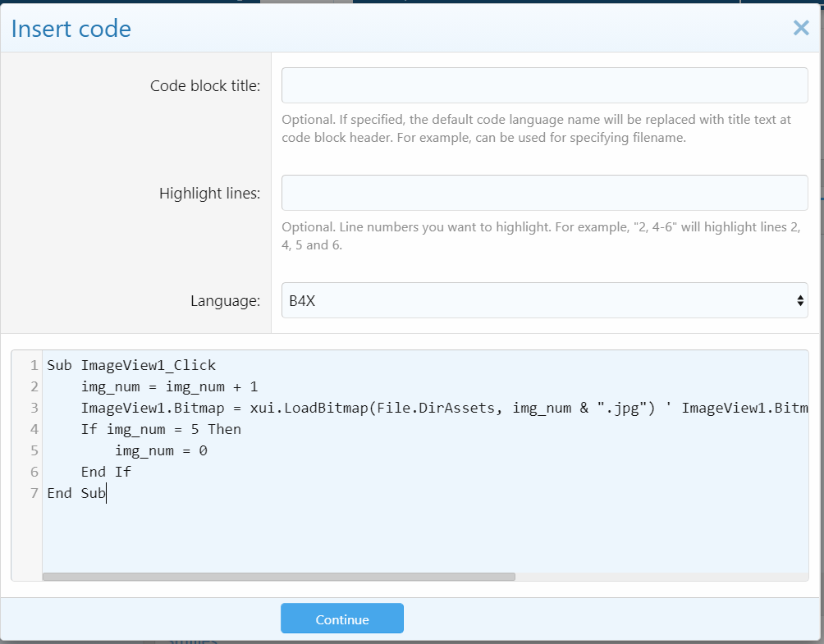The width and height of the screenshot is (824, 644).
Task: Click the 'img_num = img_num + 1' line
Action: click(x=169, y=386)
